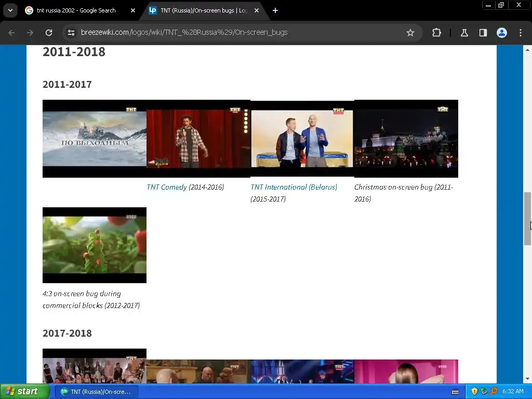Click the page scrollbar up arrow

point(527,50)
